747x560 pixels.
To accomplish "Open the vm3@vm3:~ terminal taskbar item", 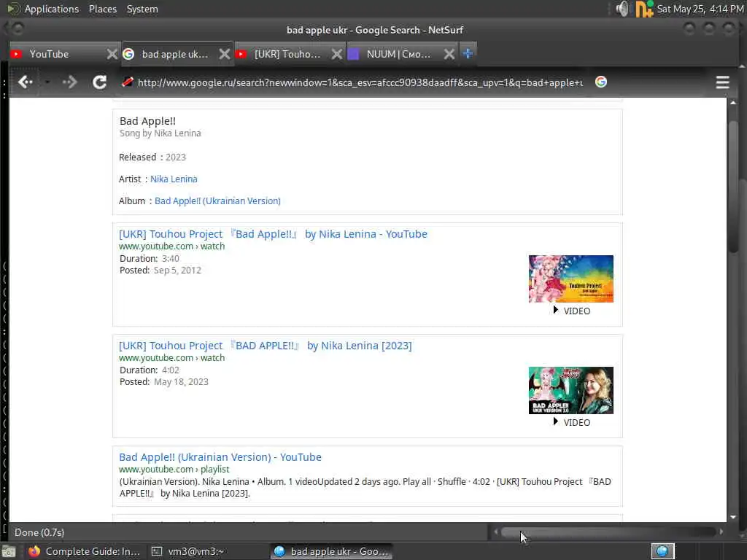I will (x=188, y=551).
